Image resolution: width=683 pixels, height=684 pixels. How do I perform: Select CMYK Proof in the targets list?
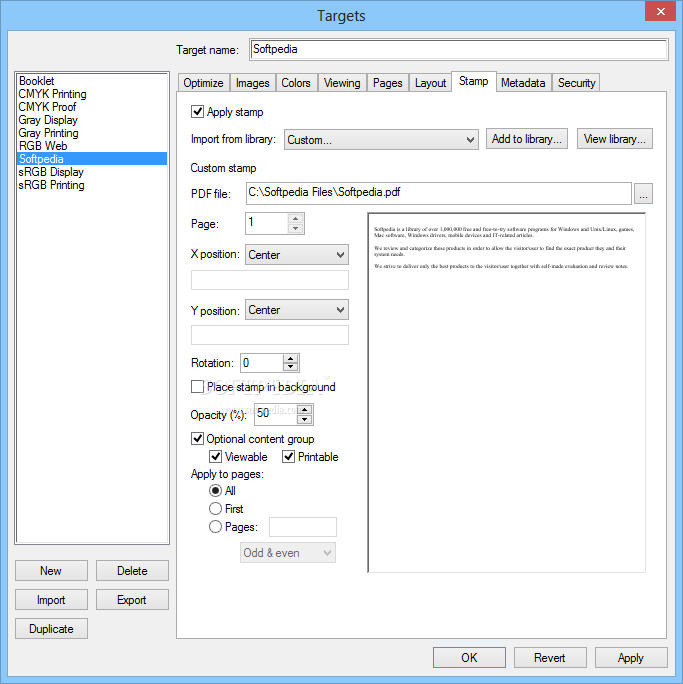pyautogui.click(x=92, y=107)
